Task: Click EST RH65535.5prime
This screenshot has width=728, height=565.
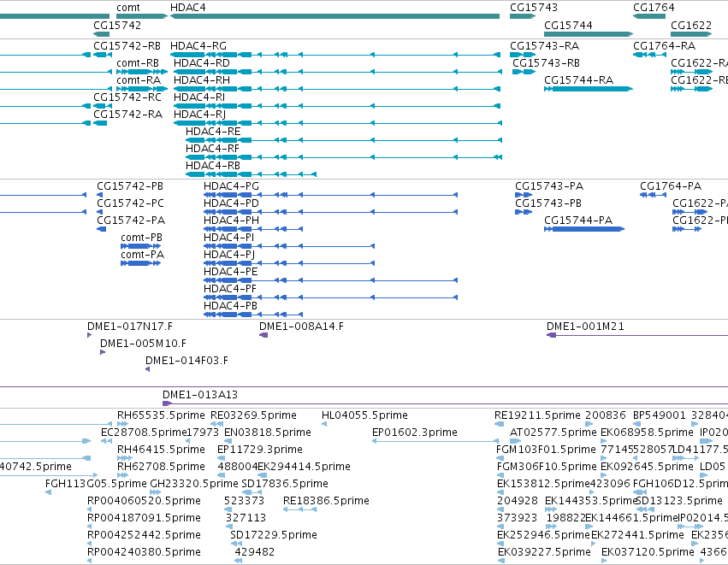Action: [161, 415]
